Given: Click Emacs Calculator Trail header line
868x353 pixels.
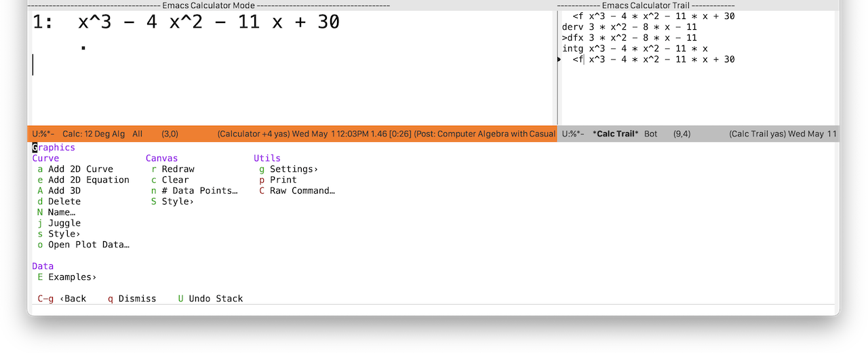Looking at the screenshot, I should [646, 5].
